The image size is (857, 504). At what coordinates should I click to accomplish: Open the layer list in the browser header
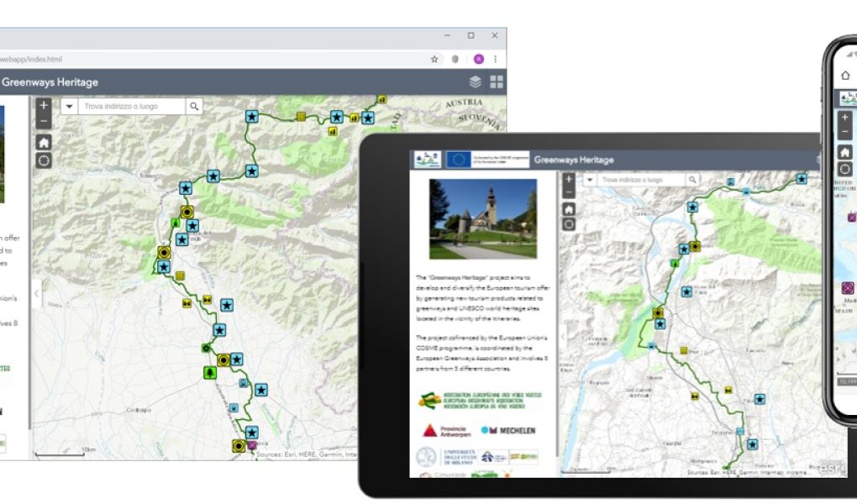click(475, 82)
